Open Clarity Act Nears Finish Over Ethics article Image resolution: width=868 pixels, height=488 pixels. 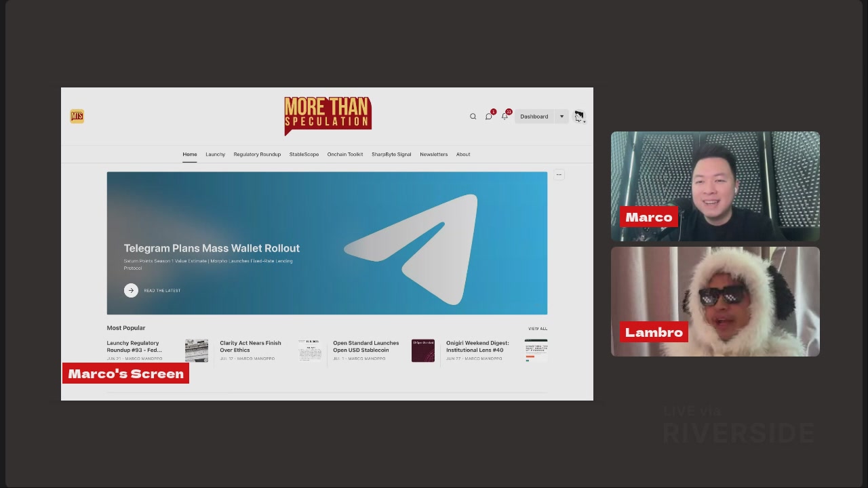tap(250, 346)
